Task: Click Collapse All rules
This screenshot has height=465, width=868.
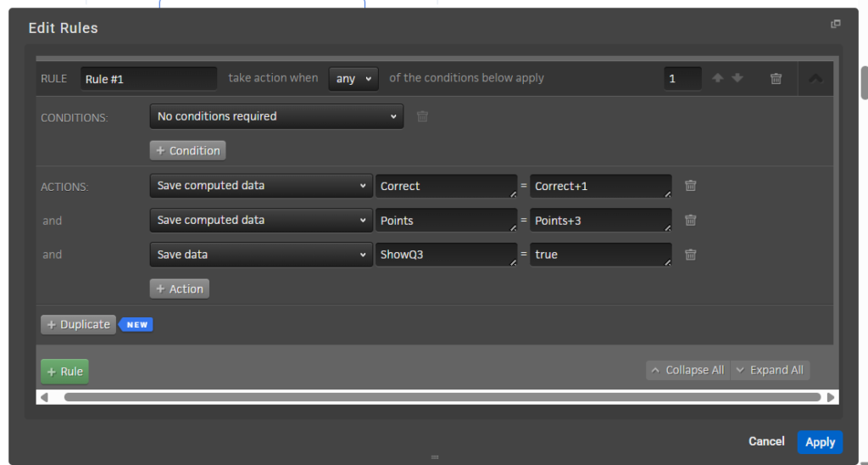Action: [x=687, y=370]
